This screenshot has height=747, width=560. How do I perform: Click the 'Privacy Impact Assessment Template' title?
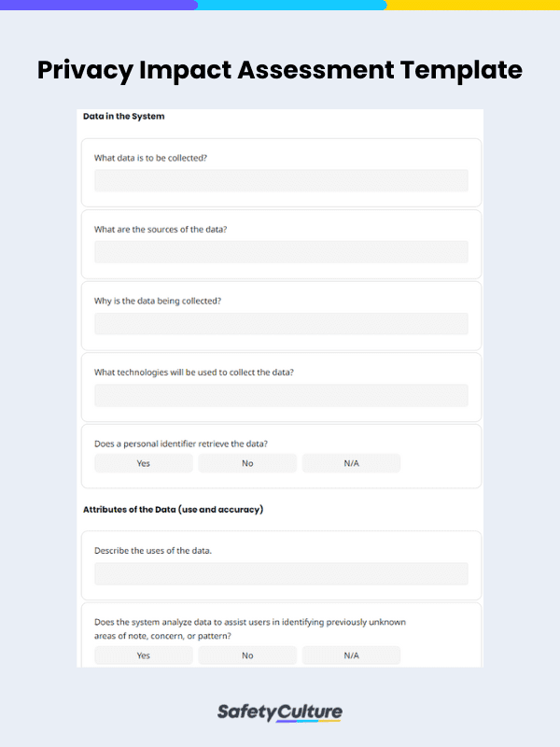(280, 70)
